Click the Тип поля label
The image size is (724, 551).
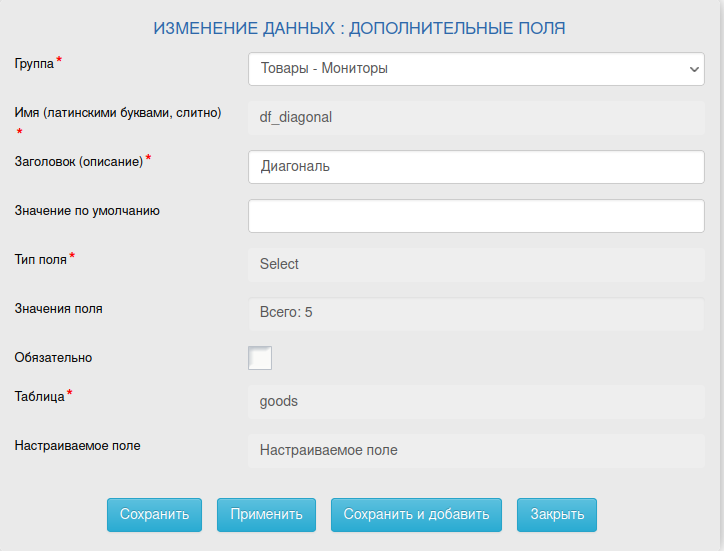[41, 259]
